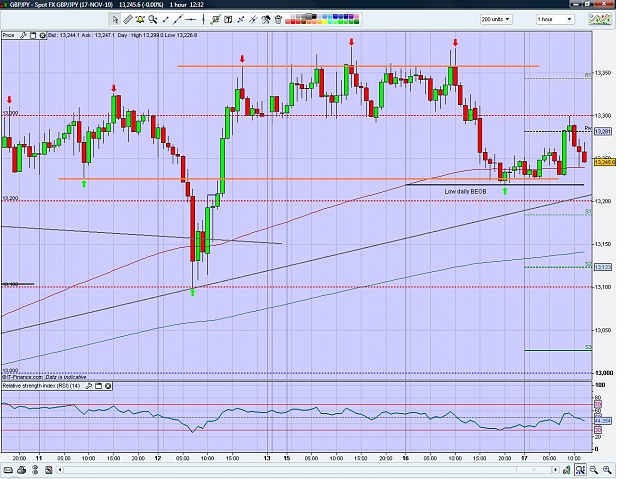Open the indicators chart icon at top right
Screen dimensions: 625x479
click(600, 19)
